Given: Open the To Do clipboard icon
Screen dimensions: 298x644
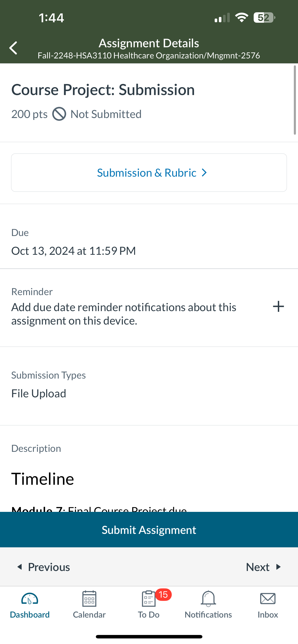Looking at the screenshot, I should pos(149,599).
